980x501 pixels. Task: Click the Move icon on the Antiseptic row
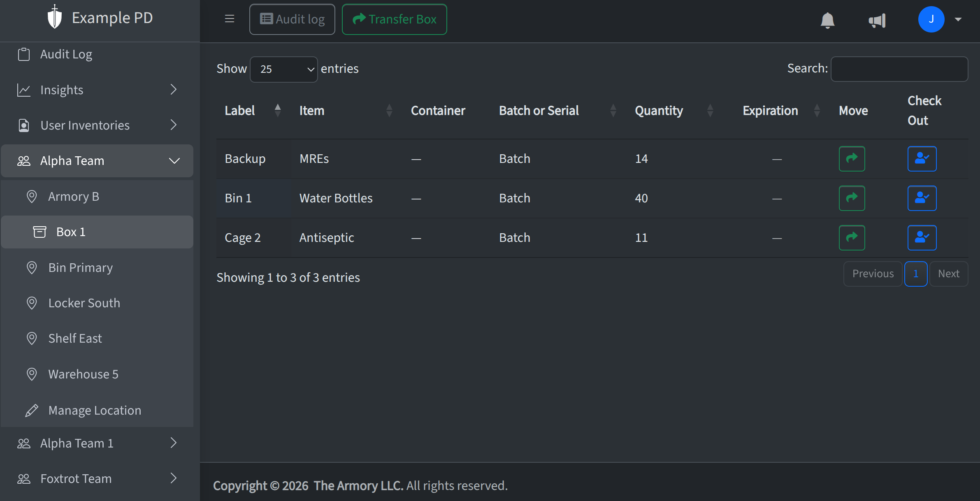coord(852,237)
